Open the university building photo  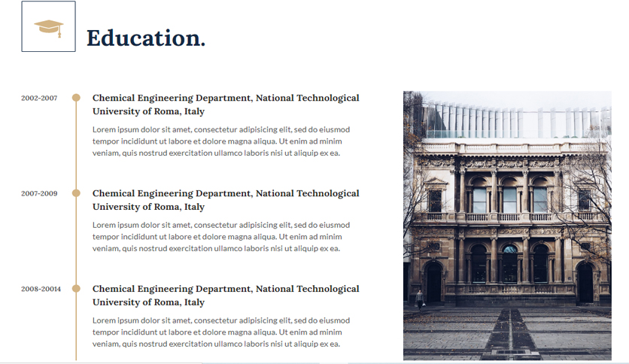[x=507, y=226]
